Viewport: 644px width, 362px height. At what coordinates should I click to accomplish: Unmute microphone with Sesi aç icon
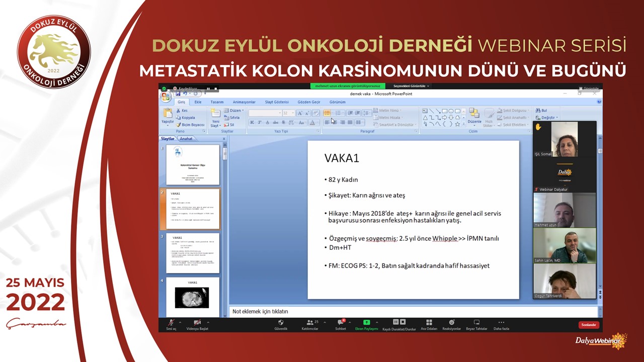pos(171,323)
